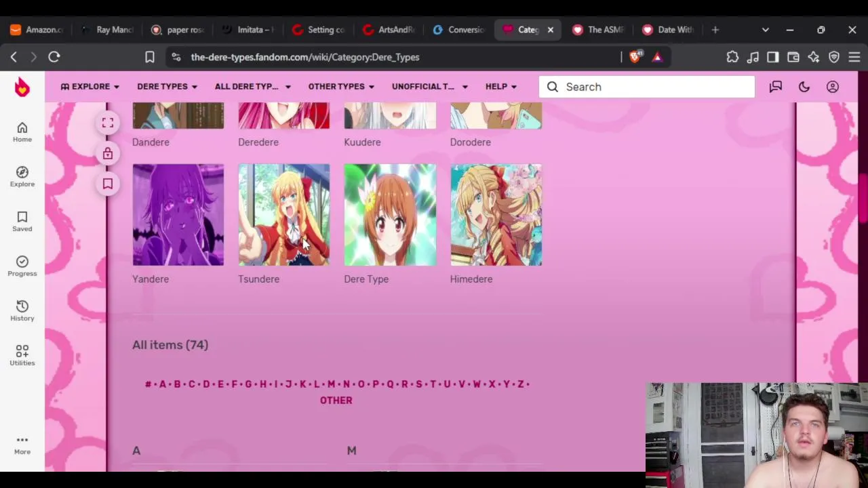Screen dimensions: 868x488
Task: Open the Yandere thumbnail image
Action: pyautogui.click(x=178, y=215)
